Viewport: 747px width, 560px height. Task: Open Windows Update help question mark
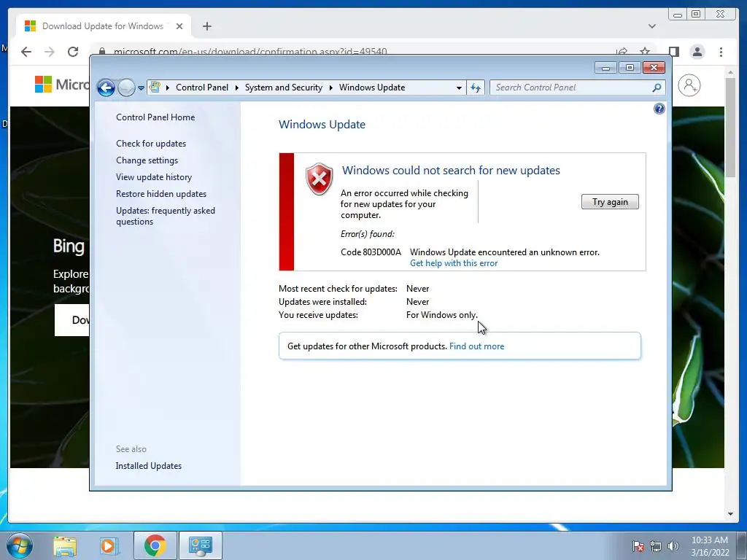tap(659, 109)
